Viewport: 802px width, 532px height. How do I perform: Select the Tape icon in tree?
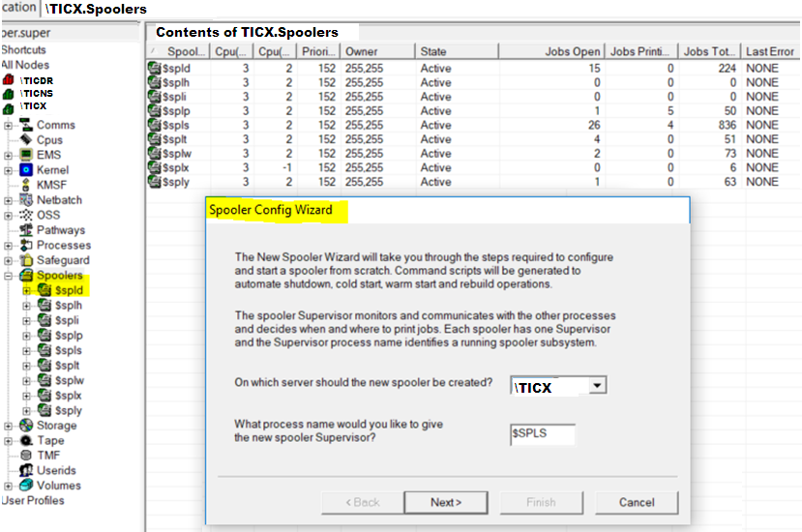26,440
